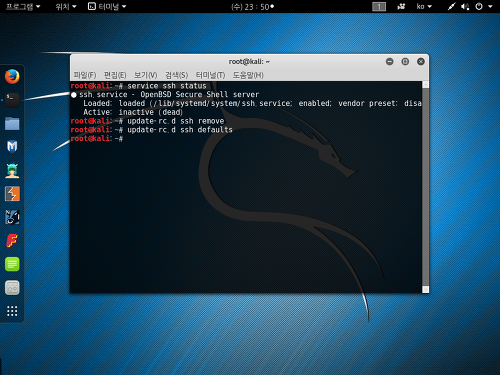Open the 도움말(H) help menu
This screenshot has width=500, height=375.
248,75
